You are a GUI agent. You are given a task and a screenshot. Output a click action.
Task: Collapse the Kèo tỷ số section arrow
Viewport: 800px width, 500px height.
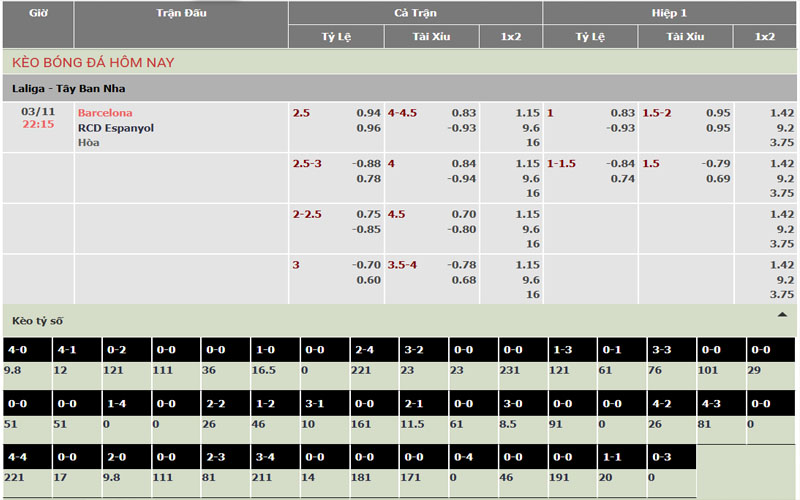point(781,315)
